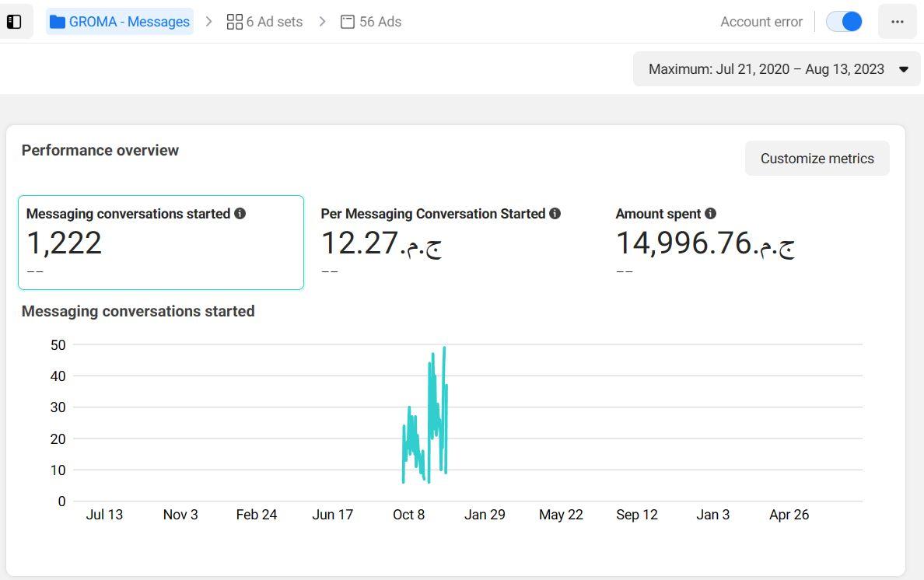Click the ad sets grid icon
Image resolution: width=924 pixels, height=580 pixels.
[234, 22]
